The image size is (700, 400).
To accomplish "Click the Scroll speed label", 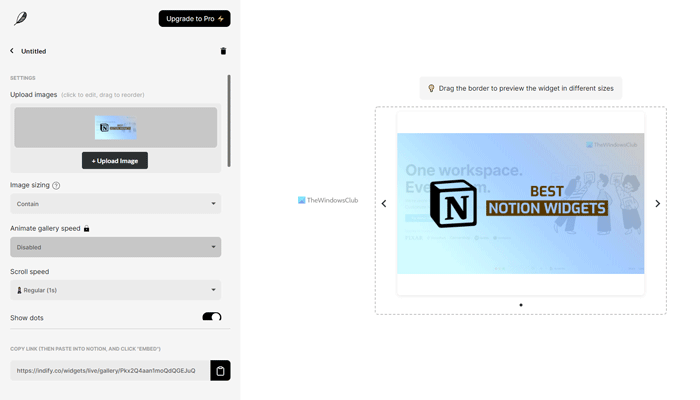I will (x=29, y=271).
